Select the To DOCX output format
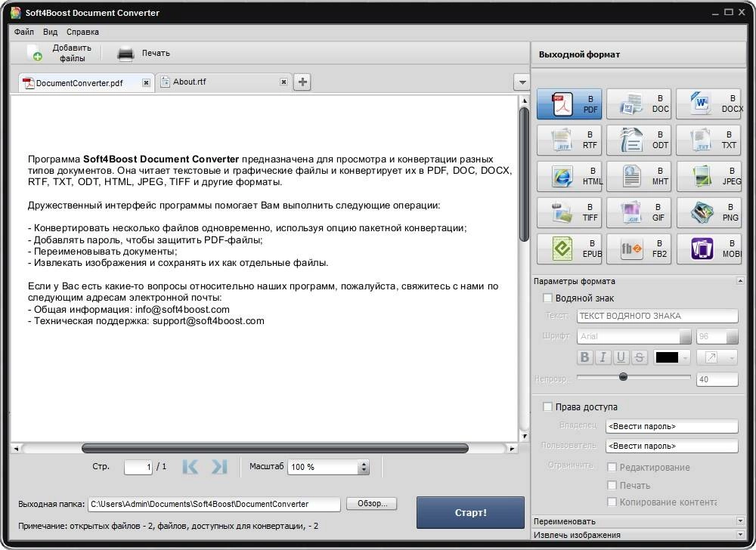The height and width of the screenshot is (550, 756). (x=710, y=104)
